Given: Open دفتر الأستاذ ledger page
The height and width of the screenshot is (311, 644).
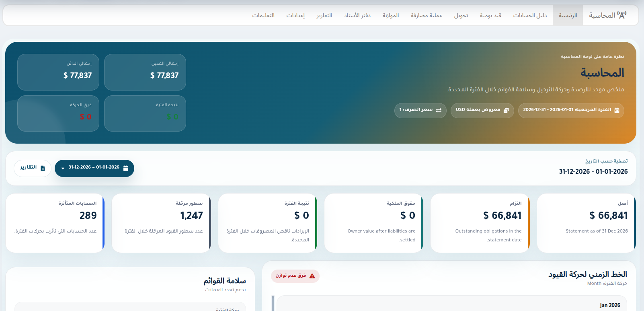Looking at the screenshot, I should pyautogui.click(x=357, y=16).
